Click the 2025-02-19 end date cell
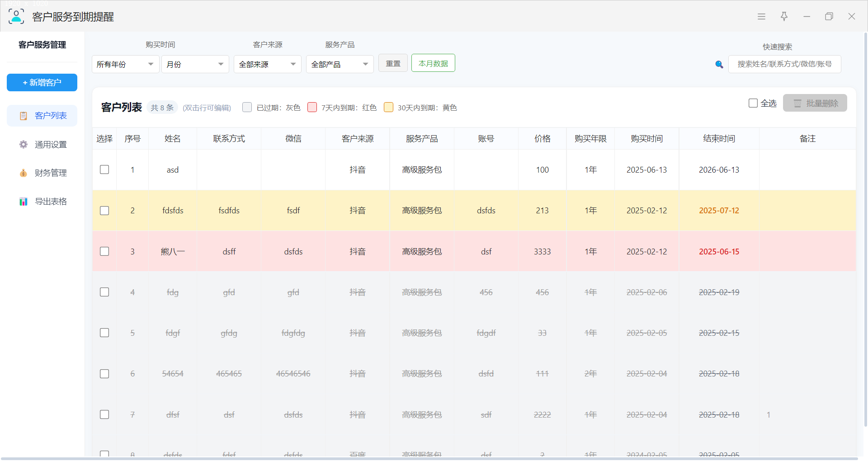The image size is (868, 461). (x=719, y=292)
